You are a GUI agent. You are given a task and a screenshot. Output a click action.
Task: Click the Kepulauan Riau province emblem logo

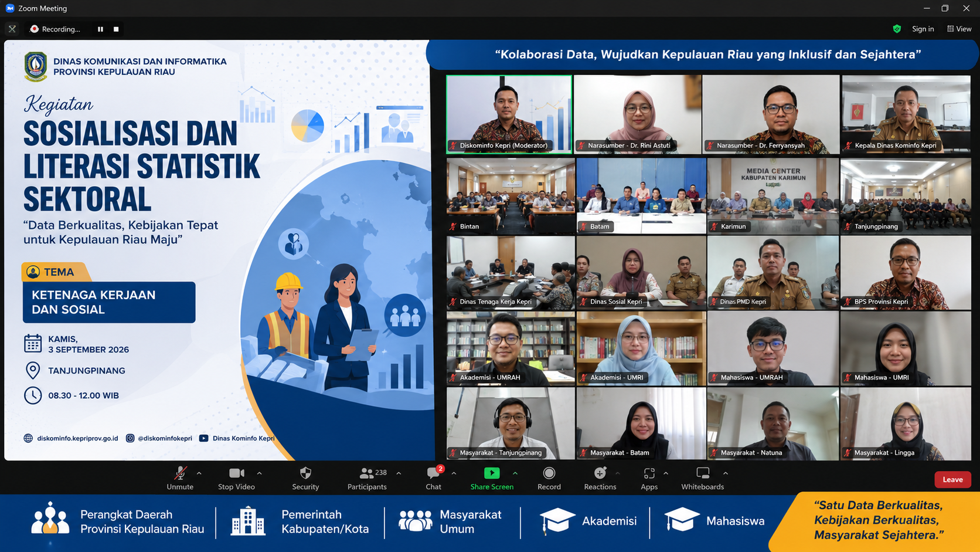pyautogui.click(x=36, y=66)
